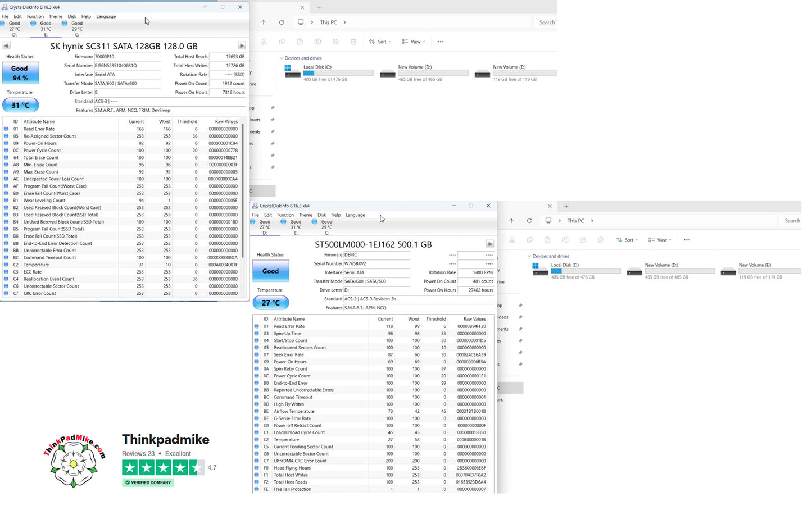The height and width of the screenshot is (510, 812).
Task: Click Up arrow in Explorer beside ST500LM000 window
Action: 511,221
